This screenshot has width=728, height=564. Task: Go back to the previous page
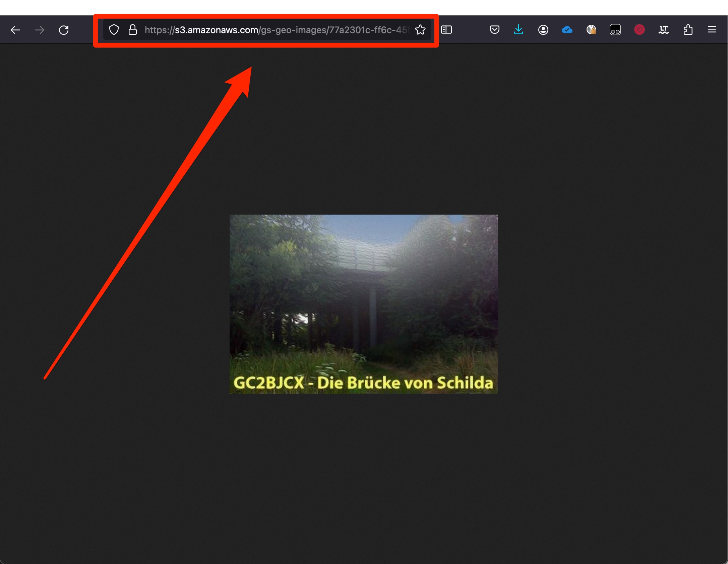click(15, 30)
